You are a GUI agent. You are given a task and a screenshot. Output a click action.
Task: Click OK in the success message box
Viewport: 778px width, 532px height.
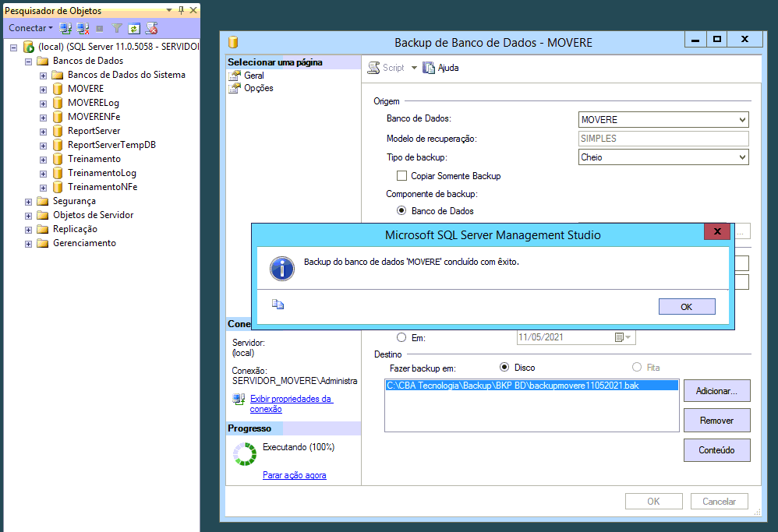[687, 306]
